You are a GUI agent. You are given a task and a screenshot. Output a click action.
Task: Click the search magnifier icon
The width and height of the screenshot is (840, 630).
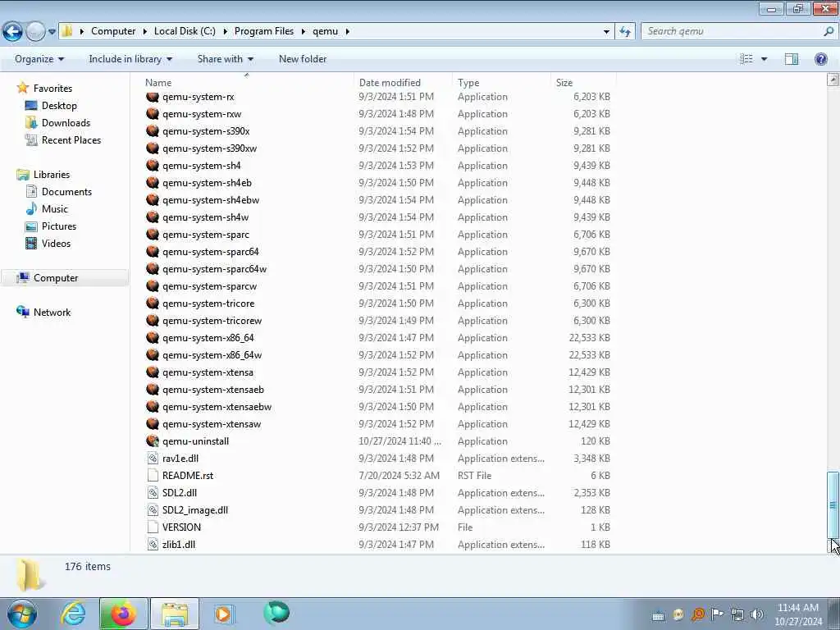[829, 31]
